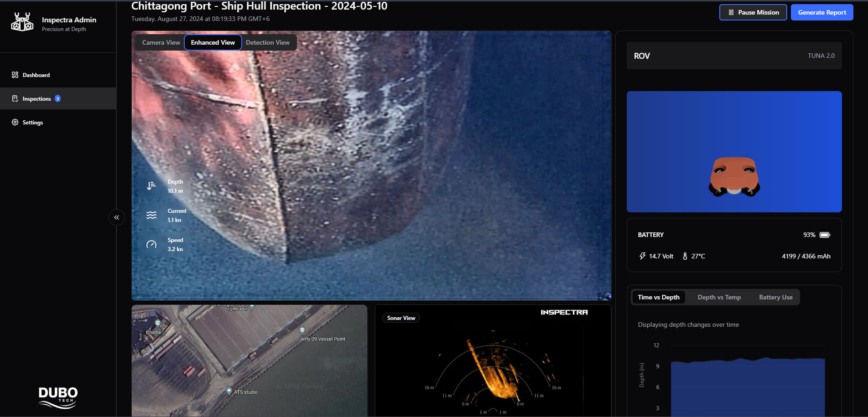868x417 pixels.
Task: Click the BATTERY section heading
Action: point(651,235)
